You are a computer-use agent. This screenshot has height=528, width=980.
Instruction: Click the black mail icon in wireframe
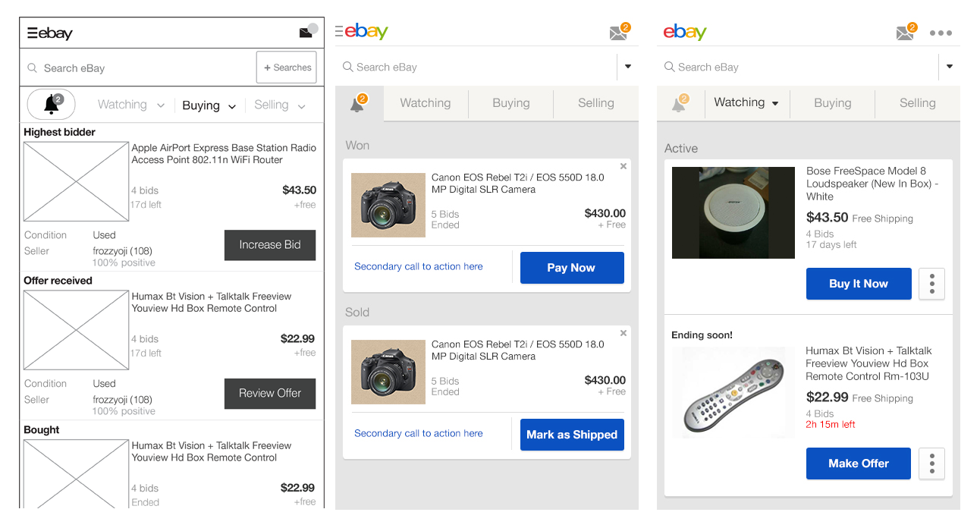pyautogui.click(x=306, y=33)
